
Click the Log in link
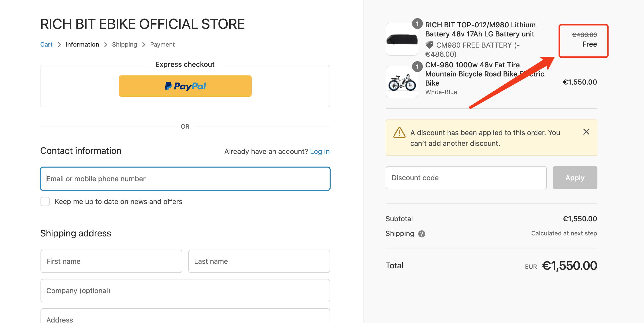[320, 151]
